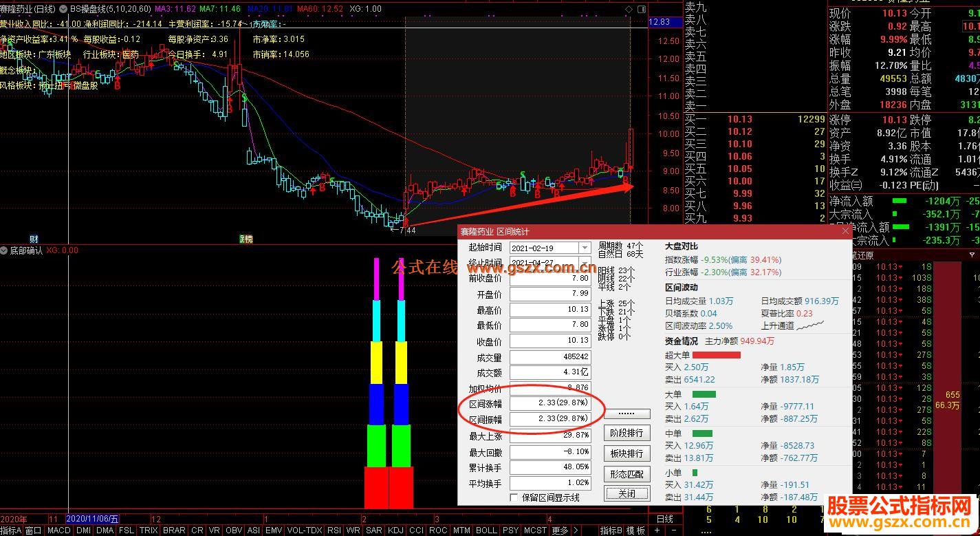Click the 形态匹配 button

[x=627, y=474]
